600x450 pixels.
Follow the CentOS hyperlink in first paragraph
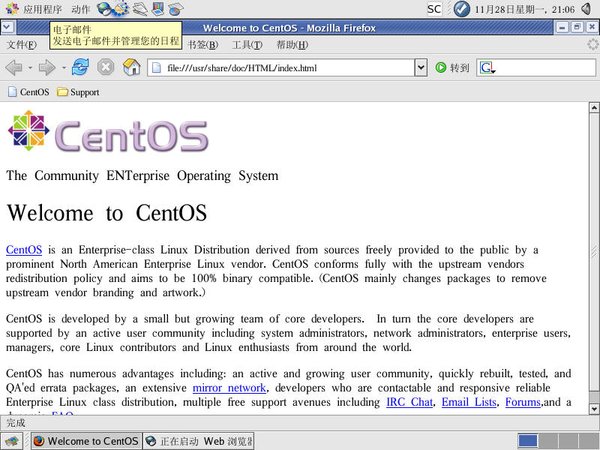click(24, 250)
